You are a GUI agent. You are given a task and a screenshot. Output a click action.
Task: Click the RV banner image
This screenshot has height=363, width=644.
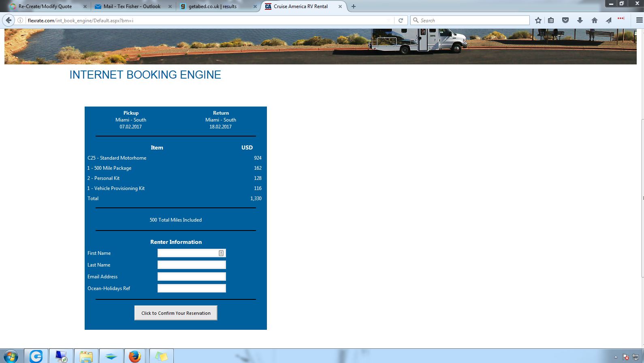320,47
